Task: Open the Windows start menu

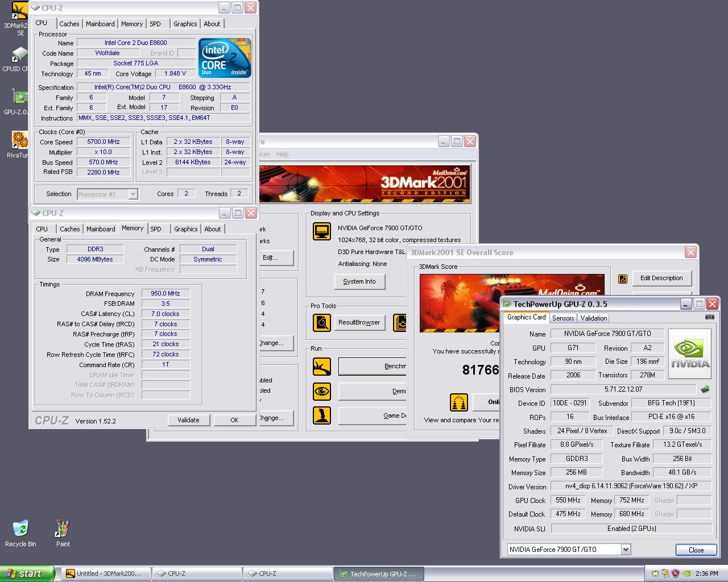Action: [x=27, y=573]
